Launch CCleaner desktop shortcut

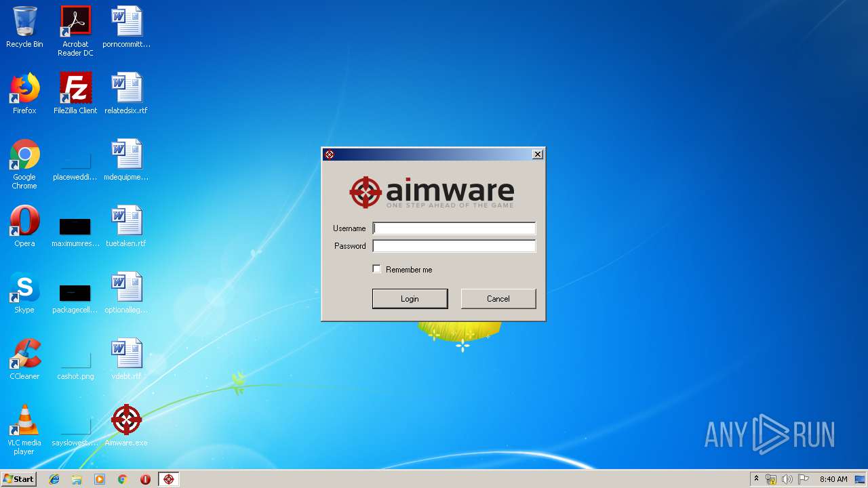[24, 359]
